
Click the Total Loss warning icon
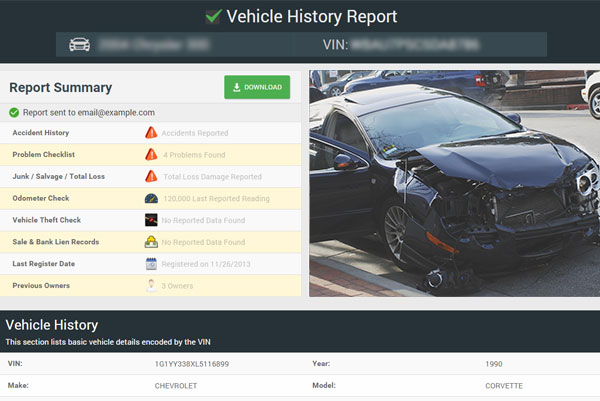coord(151,176)
